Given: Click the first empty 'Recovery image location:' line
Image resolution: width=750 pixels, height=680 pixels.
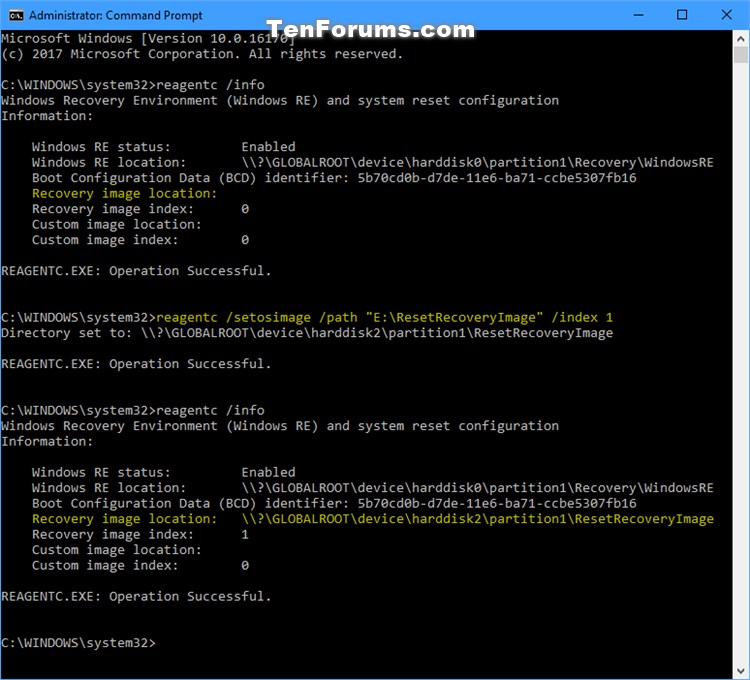Looking at the screenshot, I should (124, 193).
